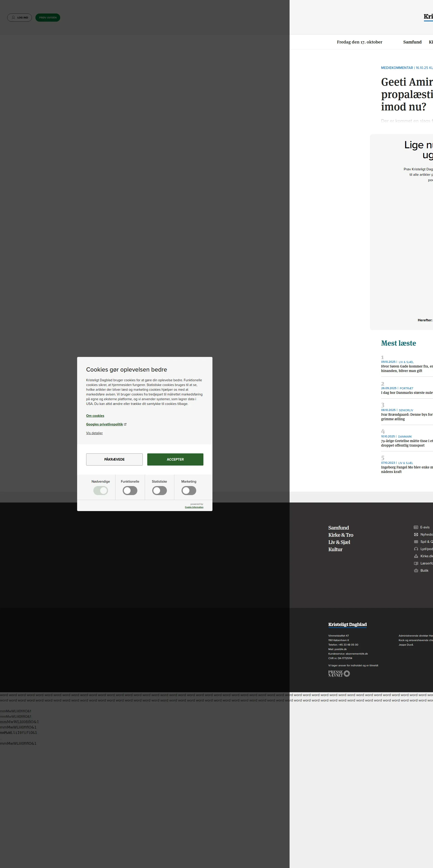Click the PÅKRÆVEDE button
The image size is (433, 868).
click(x=114, y=459)
